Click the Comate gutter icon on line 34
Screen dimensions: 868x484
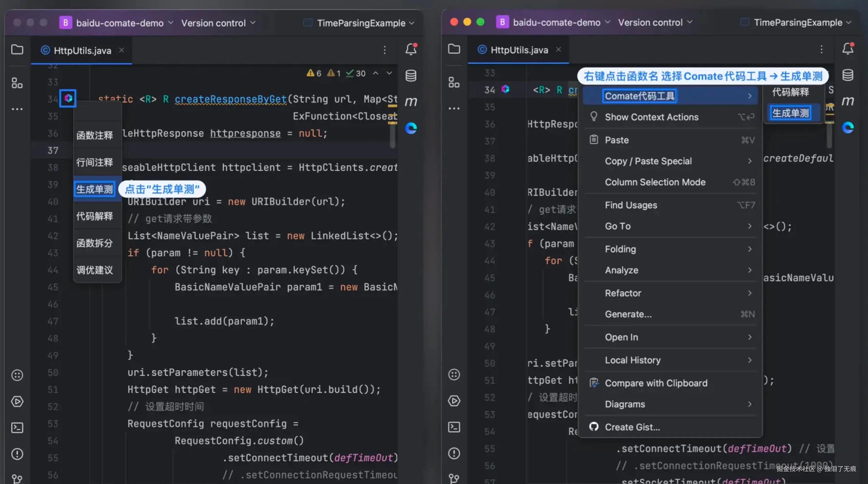(68, 98)
